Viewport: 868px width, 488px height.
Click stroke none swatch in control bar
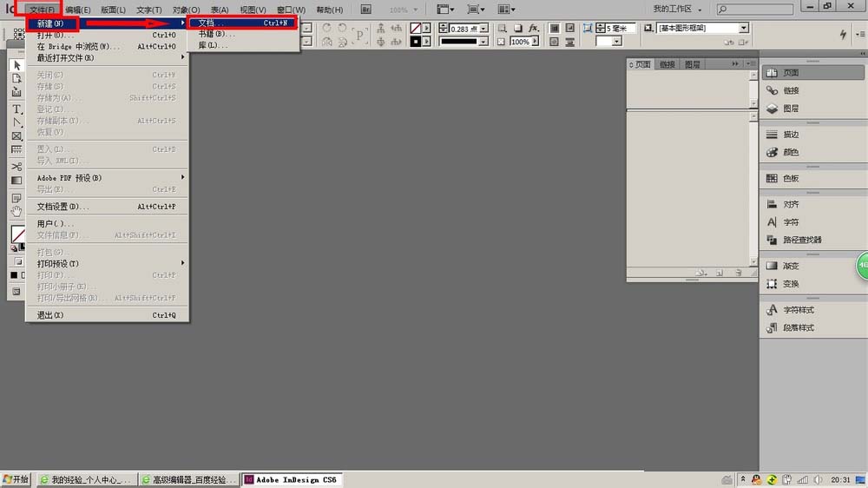coord(415,29)
